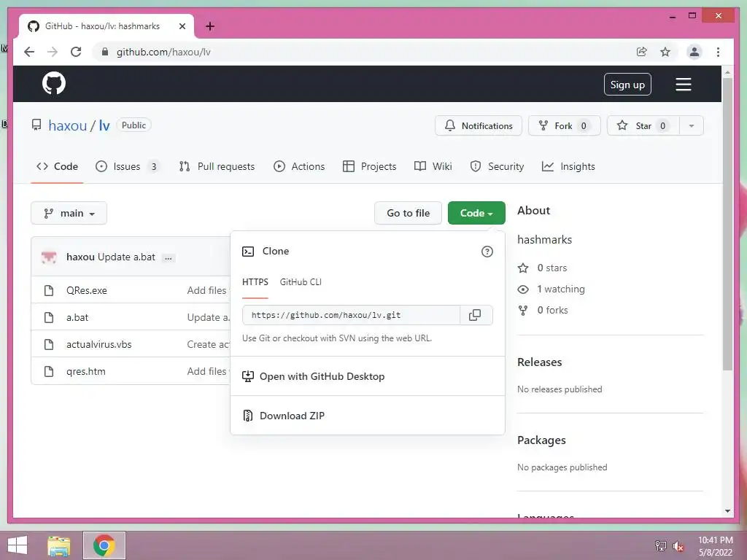Open the Actions tab
Viewport: 747px width, 560px height.
(x=299, y=167)
